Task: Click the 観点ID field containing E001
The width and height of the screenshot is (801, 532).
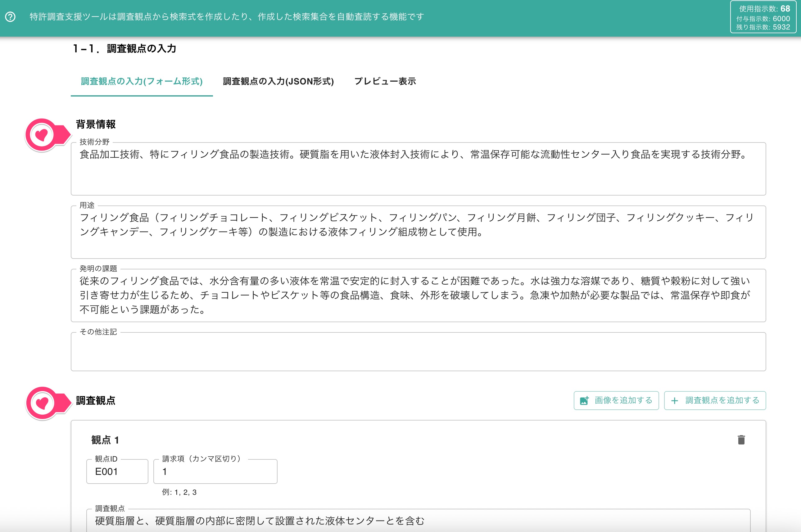Action: (117, 471)
